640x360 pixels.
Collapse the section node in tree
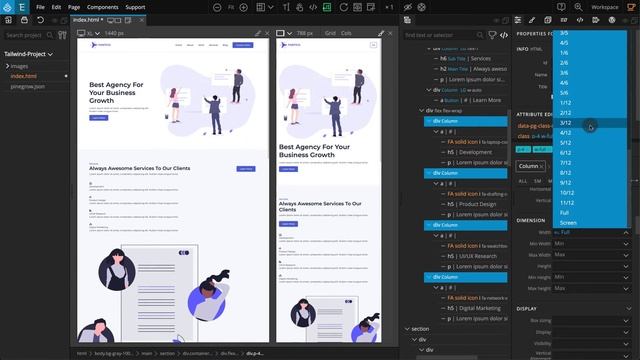pyautogui.click(x=407, y=329)
